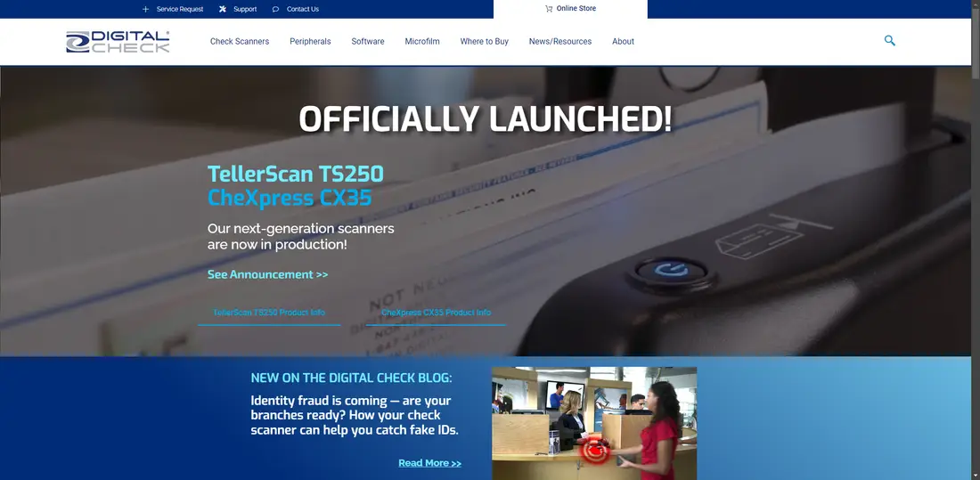The width and height of the screenshot is (980, 480).
Task: Open the Check Scanners menu
Action: click(x=240, y=41)
